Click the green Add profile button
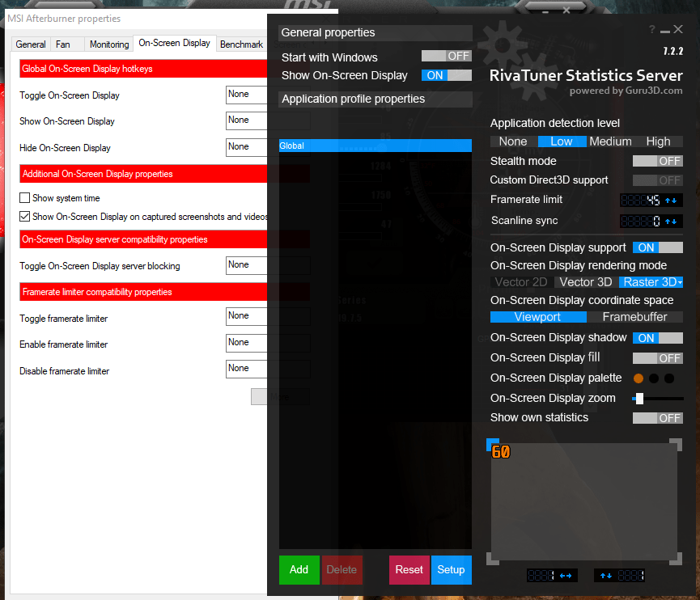Viewport: 700px width, 600px height. pyautogui.click(x=299, y=569)
